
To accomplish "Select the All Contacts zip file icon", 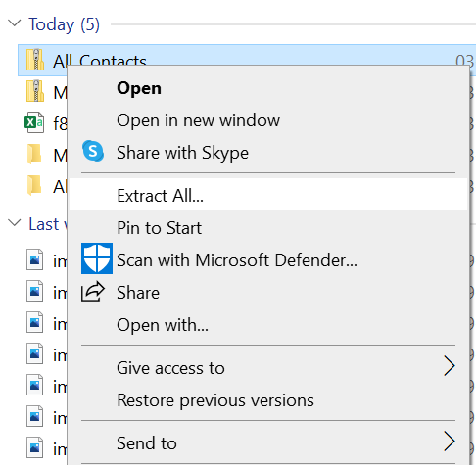I will (x=35, y=60).
